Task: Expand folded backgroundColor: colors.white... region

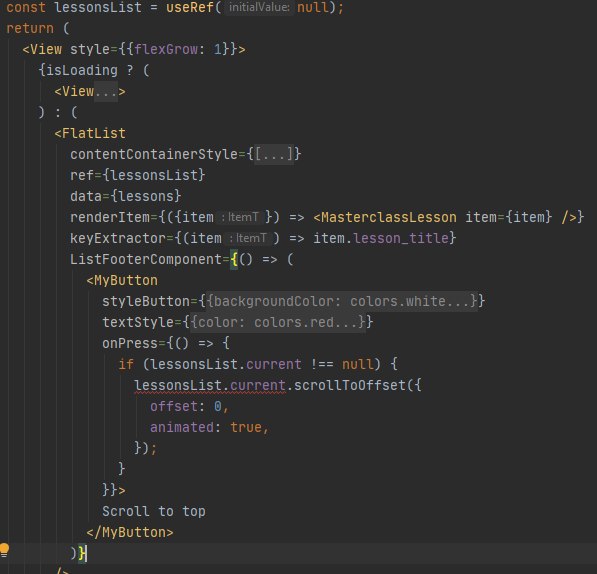Action: [x=342, y=301]
